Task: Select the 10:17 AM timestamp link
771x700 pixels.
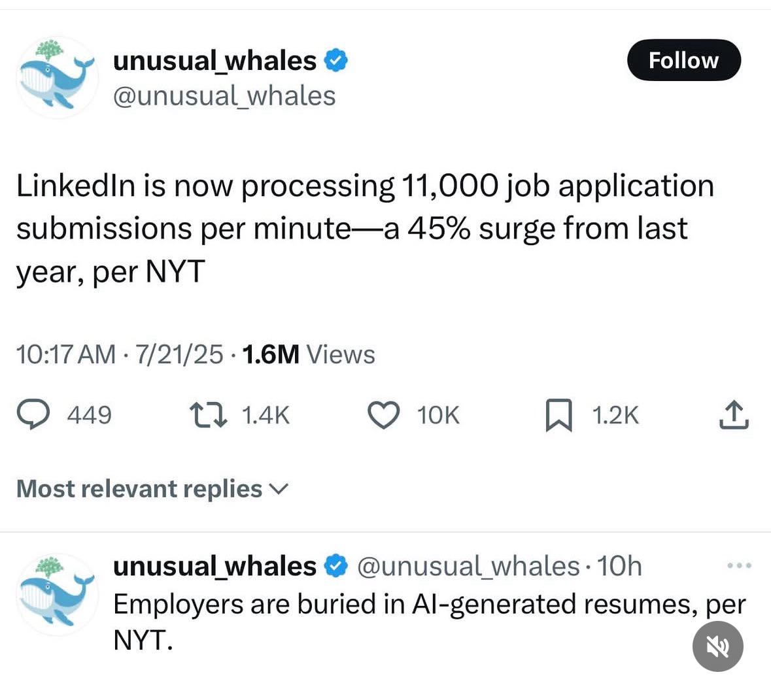Action: [x=65, y=354]
